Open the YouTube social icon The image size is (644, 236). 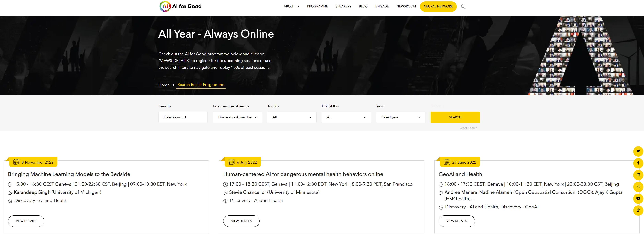[x=638, y=198]
